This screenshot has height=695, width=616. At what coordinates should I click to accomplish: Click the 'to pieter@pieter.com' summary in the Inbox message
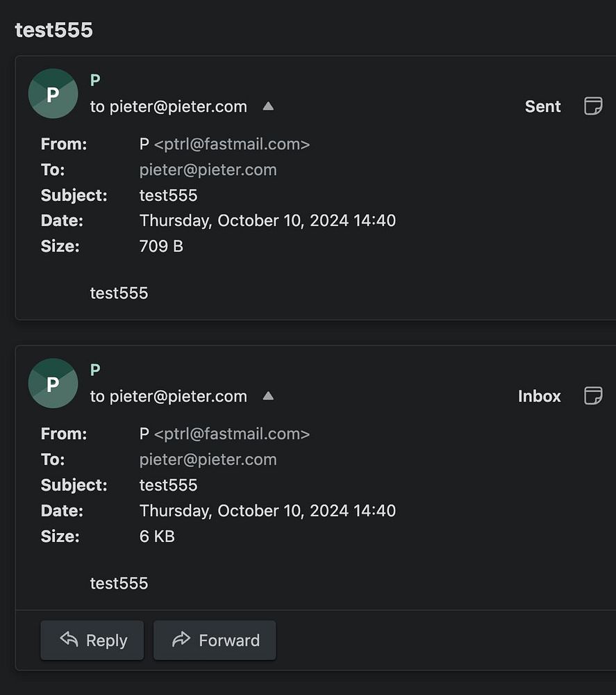[x=168, y=396]
